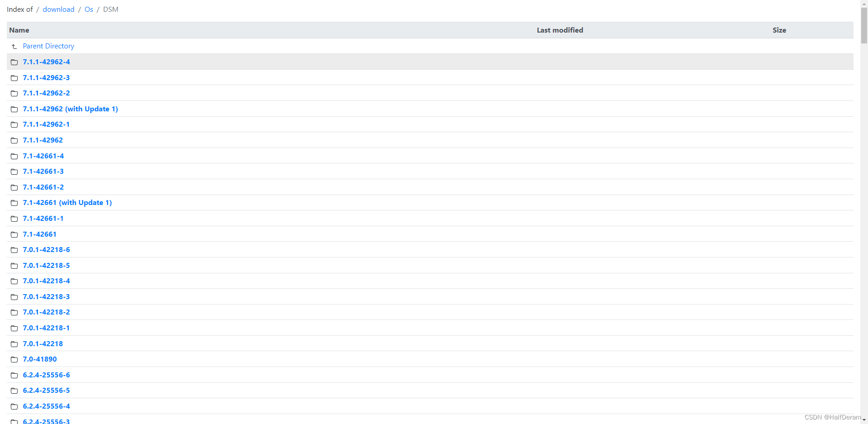Open 7.1.1-42962 (with Update 1) folder
Viewport: 868px width, 424px height.
click(x=71, y=109)
